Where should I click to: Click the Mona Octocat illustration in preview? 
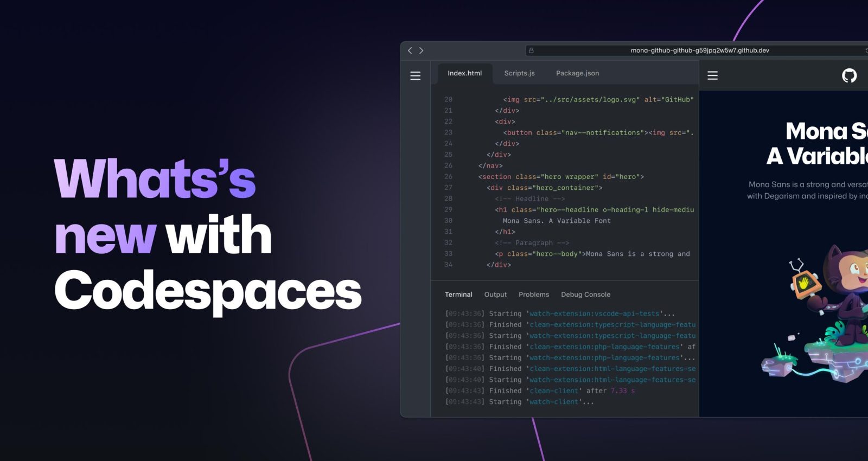815,313
